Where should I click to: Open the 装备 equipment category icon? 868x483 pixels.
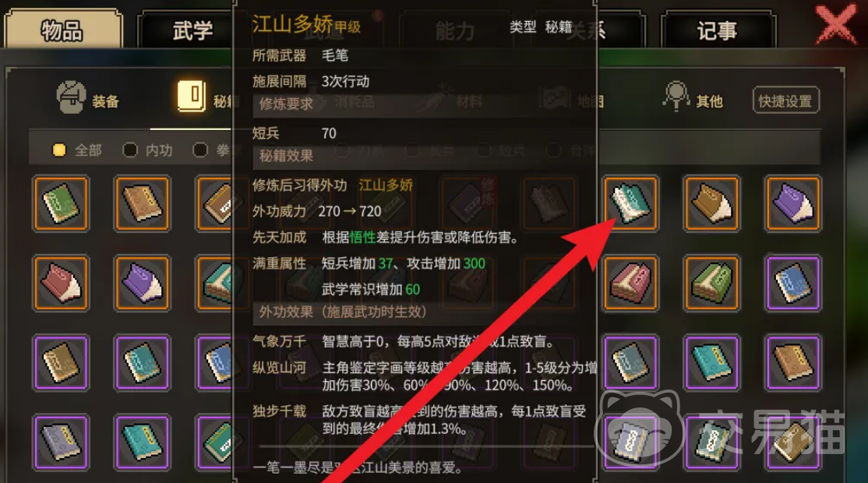tap(71, 97)
